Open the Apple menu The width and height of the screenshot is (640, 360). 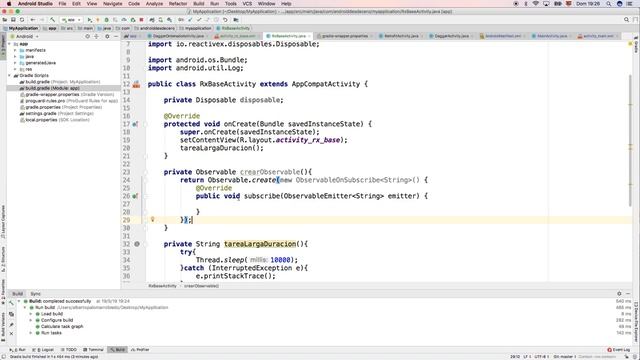coord(9,4)
